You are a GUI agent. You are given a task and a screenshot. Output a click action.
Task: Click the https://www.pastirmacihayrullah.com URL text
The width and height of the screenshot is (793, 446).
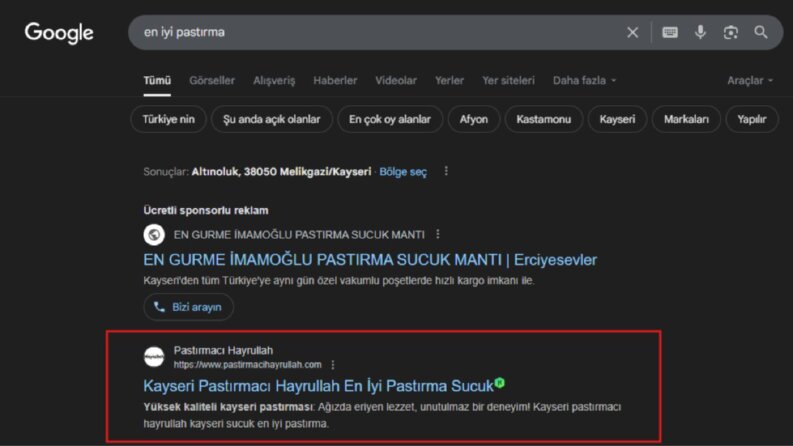[247, 365]
